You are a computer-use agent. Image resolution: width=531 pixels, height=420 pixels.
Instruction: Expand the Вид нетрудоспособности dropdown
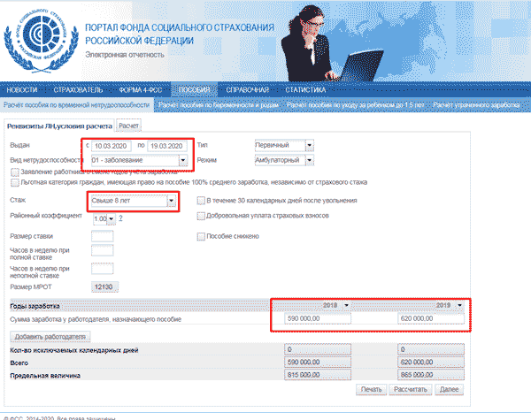tap(182, 161)
